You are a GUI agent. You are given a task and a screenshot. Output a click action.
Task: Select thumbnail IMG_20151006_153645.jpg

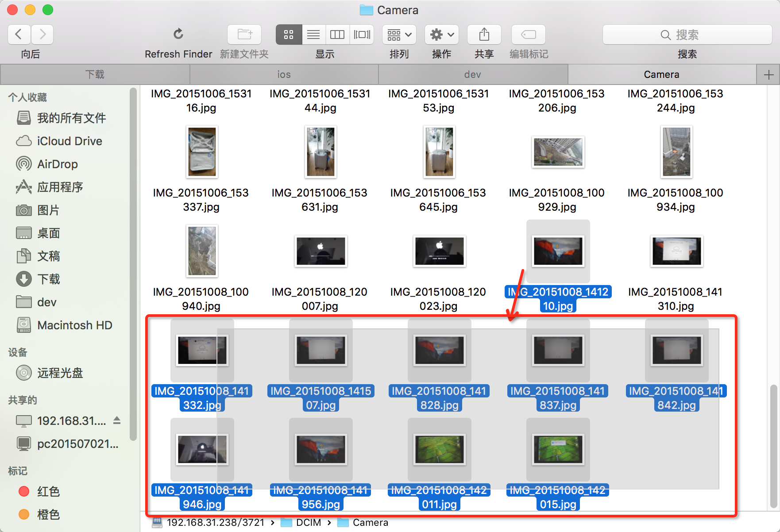[439, 152]
